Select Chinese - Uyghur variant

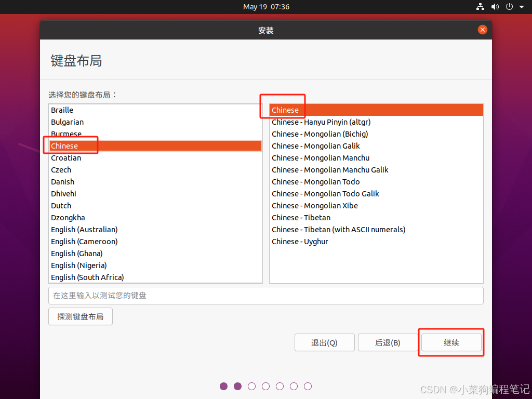tap(376, 242)
